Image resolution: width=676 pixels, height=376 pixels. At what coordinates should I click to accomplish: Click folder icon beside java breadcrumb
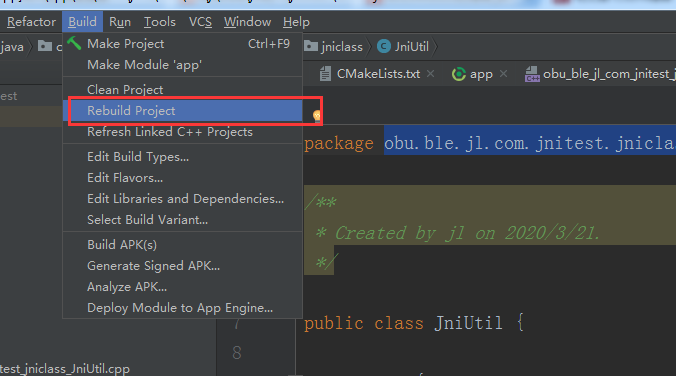point(45,46)
